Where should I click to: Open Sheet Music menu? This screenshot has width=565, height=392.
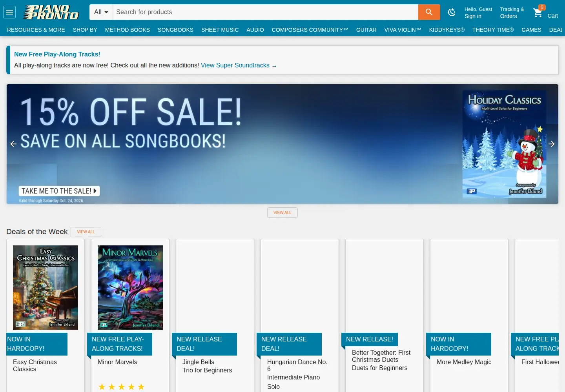pyautogui.click(x=220, y=30)
